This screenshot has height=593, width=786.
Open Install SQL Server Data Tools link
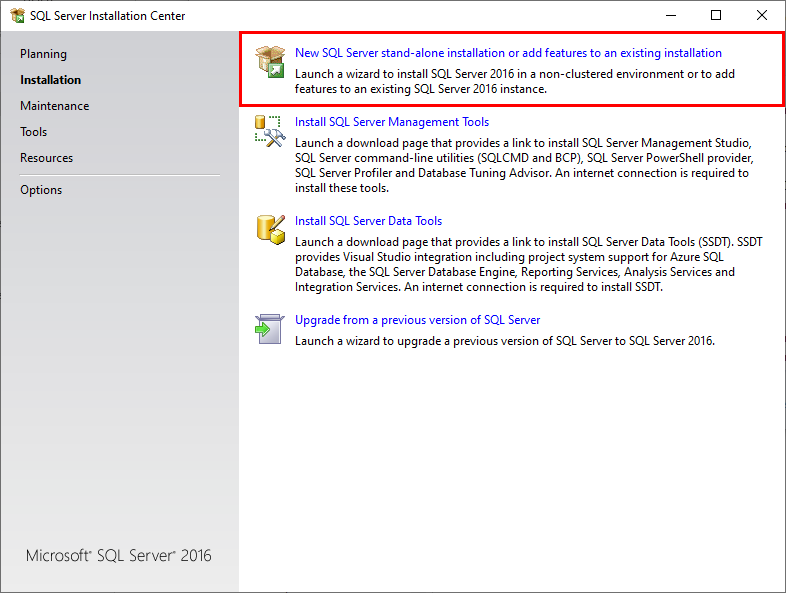(x=368, y=221)
